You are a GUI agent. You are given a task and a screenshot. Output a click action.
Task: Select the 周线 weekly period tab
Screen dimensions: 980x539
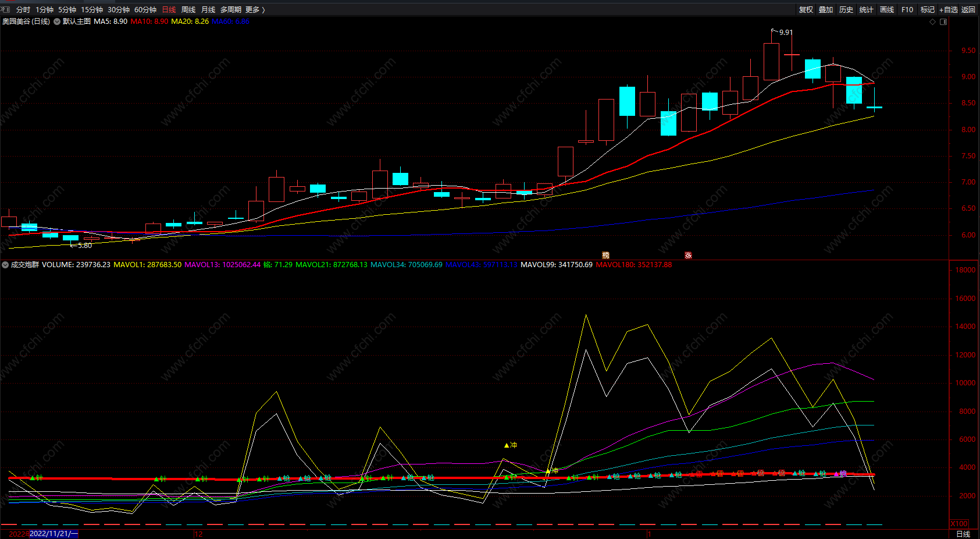click(188, 10)
